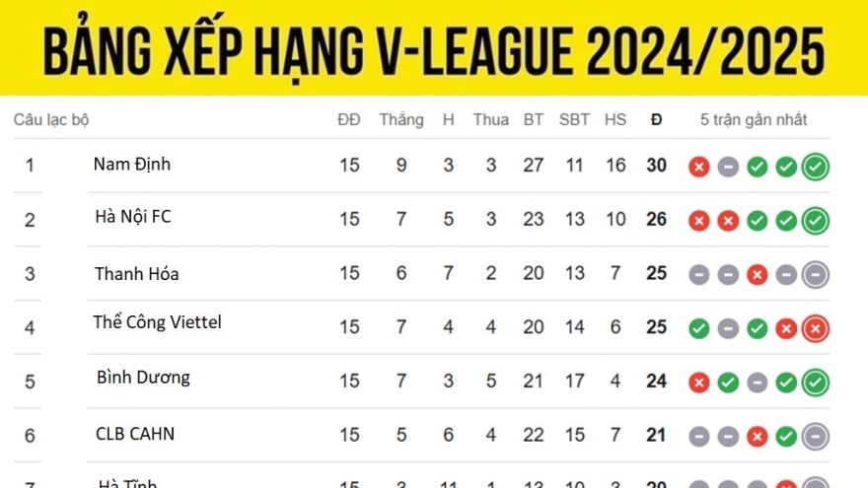Sort by the Đ points column header
This screenshot has height=488, width=868.
pyautogui.click(x=656, y=120)
